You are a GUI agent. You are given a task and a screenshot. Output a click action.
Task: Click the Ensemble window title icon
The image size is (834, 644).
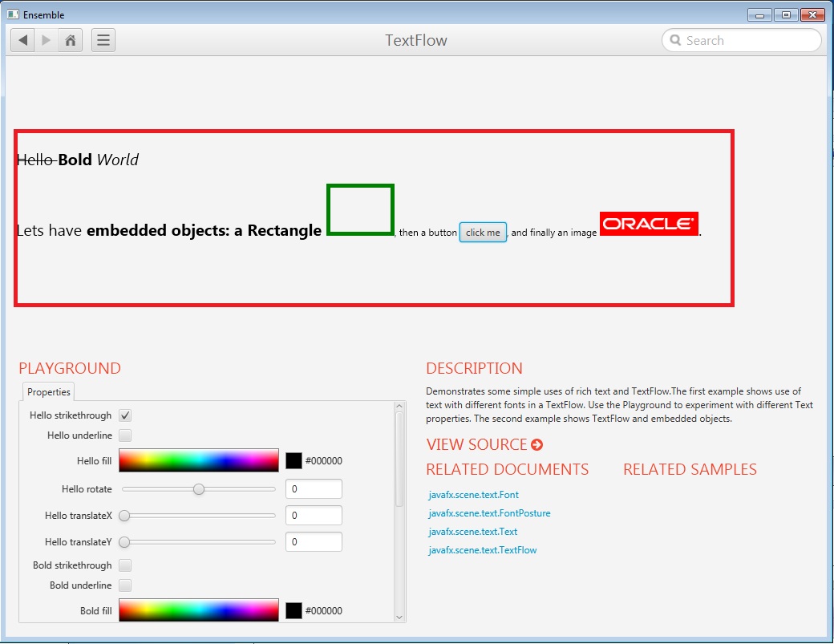pyautogui.click(x=13, y=14)
